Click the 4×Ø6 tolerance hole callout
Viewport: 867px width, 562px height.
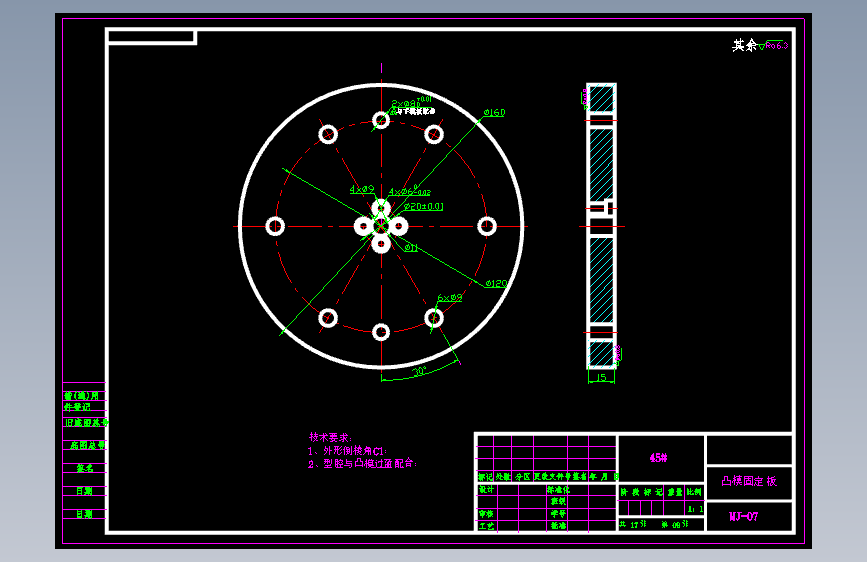(x=409, y=191)
